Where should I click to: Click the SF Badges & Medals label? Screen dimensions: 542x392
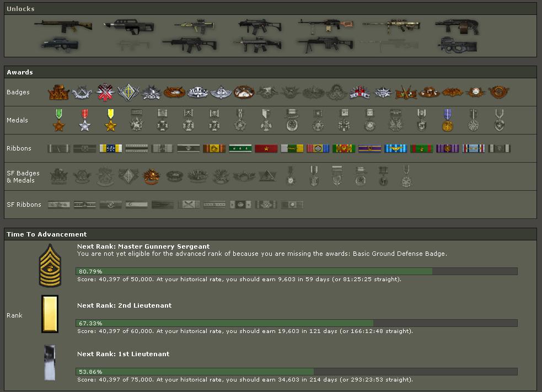coord(23,176)
